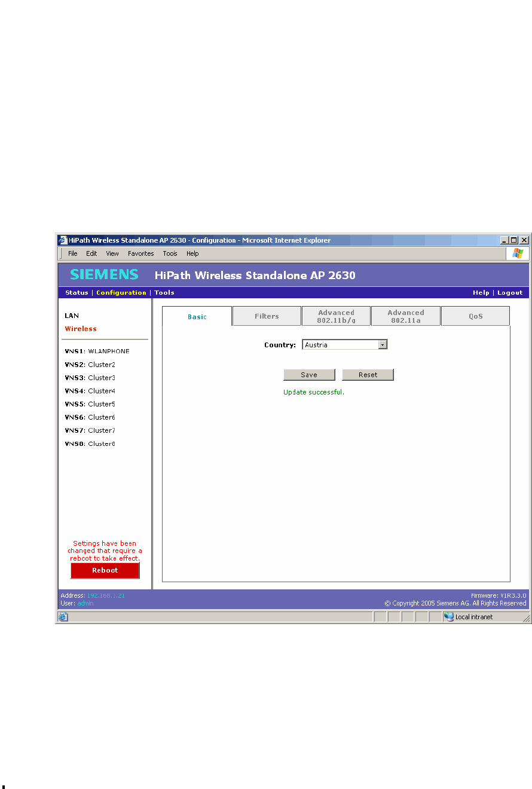532x789 pixels.
Task: Select Wireless in the sidebar
Action: (81, 329)
